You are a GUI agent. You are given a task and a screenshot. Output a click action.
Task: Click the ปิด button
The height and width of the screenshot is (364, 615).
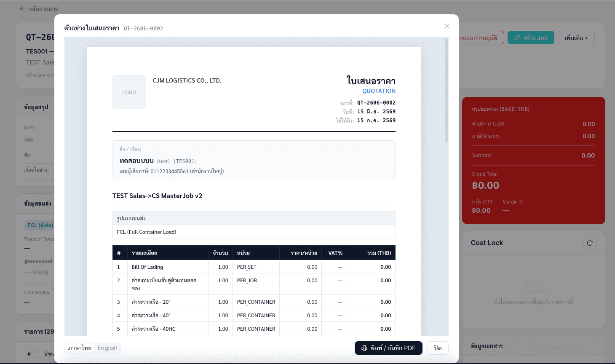(438, 348)
